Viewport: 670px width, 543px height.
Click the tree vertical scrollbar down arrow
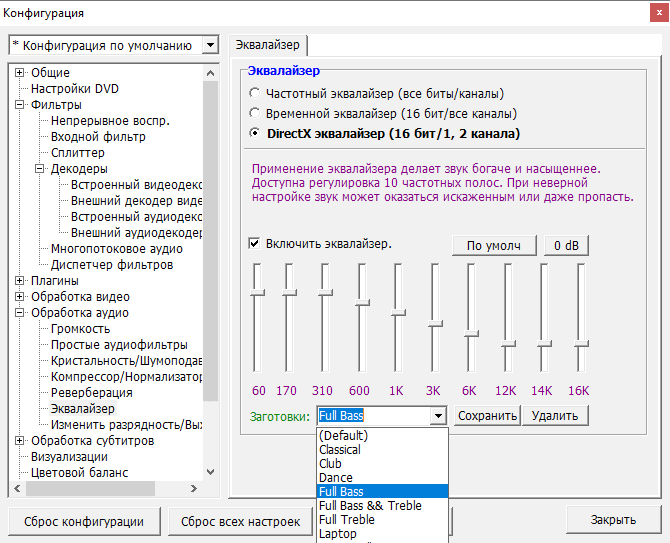point(210,472)
